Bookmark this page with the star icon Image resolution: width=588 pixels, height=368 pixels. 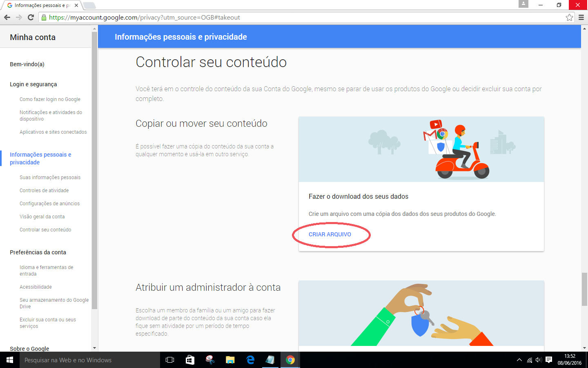coord(569,17)
